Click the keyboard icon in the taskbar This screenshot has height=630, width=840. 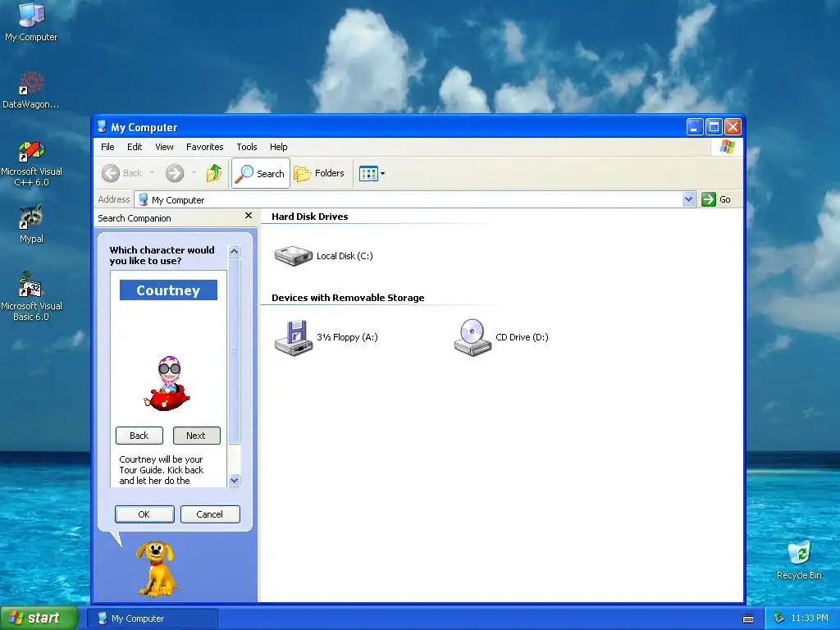pyautogui.click(x=748, y=619)
